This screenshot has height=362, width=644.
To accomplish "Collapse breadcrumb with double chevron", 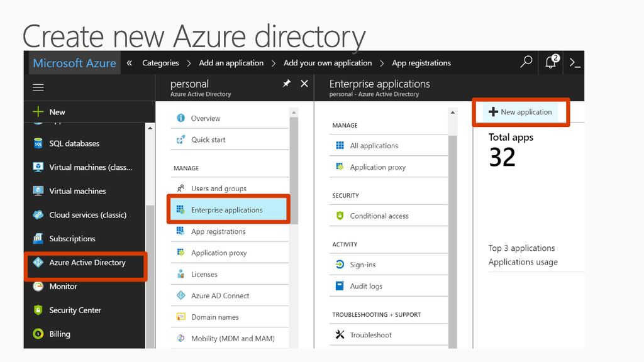I will [x=130, y=63].
